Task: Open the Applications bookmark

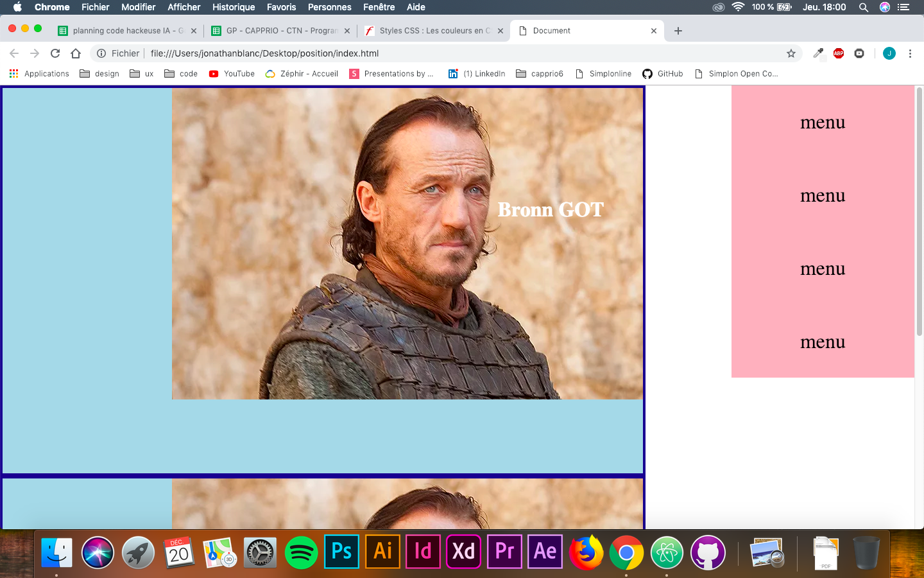Action: click(39, 74)
